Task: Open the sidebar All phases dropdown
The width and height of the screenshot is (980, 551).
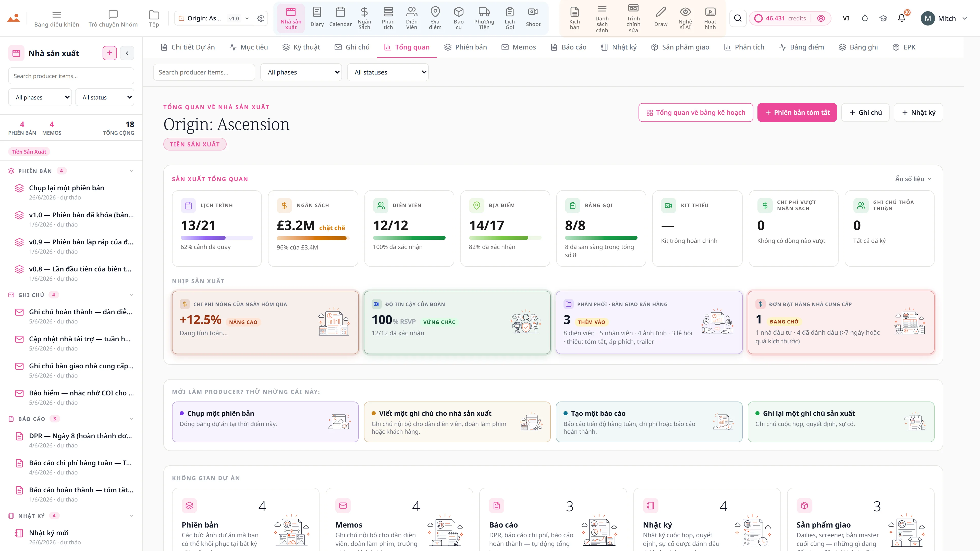Action: point(40,97)
